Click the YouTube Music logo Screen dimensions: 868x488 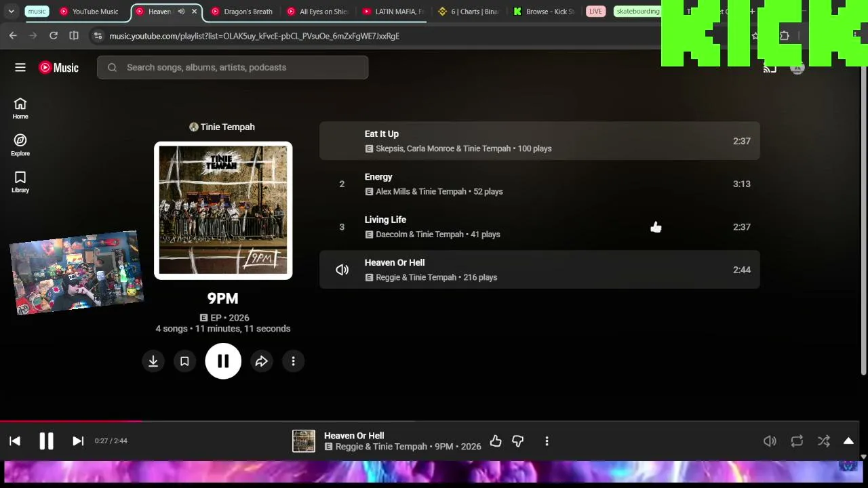58,67
